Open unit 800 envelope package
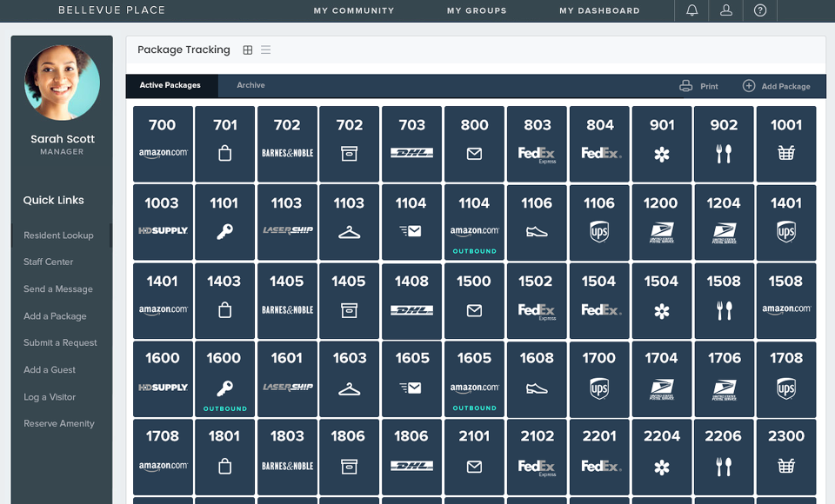Viewport: 835px width, 504px height. click(x=474, y=143)
